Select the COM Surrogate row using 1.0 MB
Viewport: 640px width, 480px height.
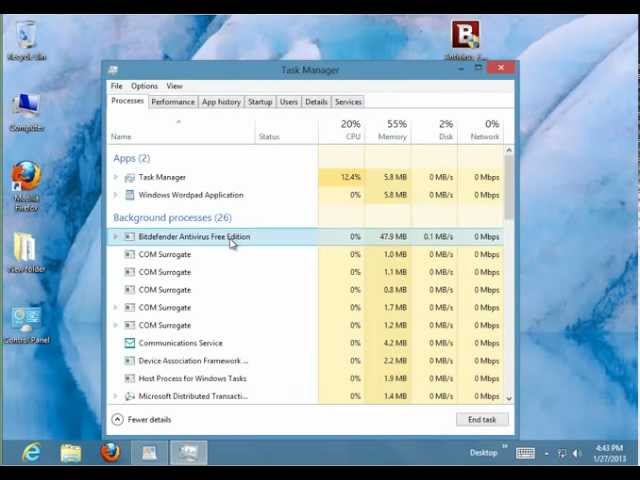(306, 254)
